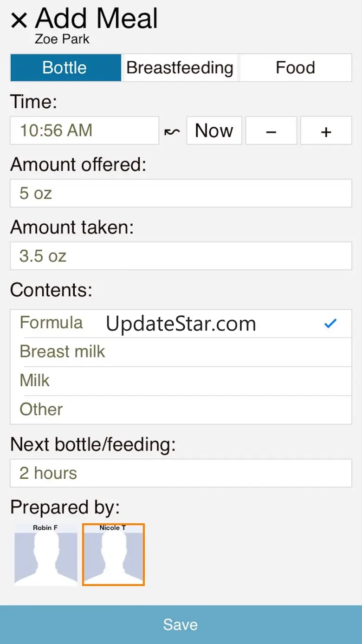
Task: Select Nicole T avatar as preparer
Action: coord(113,554)
